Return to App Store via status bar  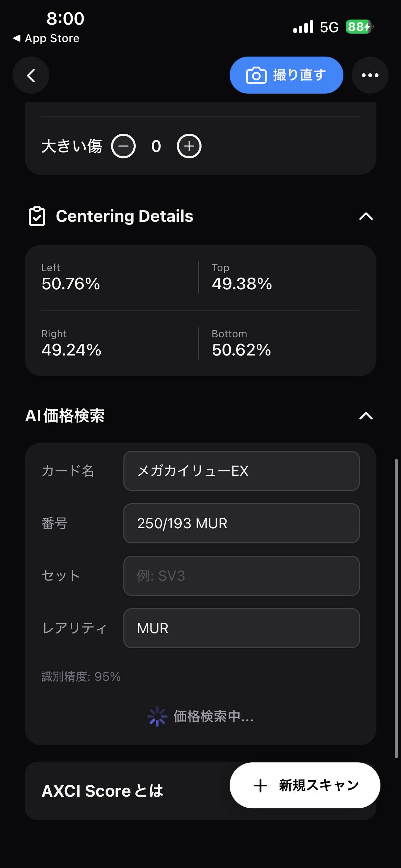[x=46, y=38]
